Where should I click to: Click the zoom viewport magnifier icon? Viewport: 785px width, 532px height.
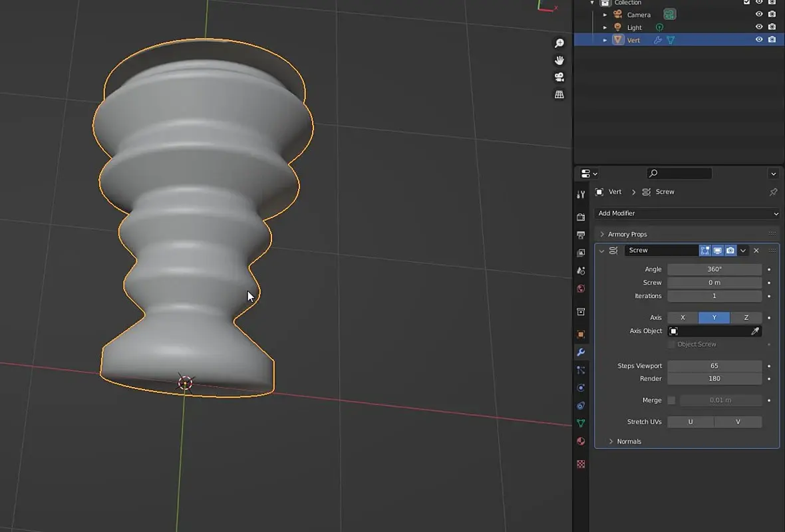[559, 43]
